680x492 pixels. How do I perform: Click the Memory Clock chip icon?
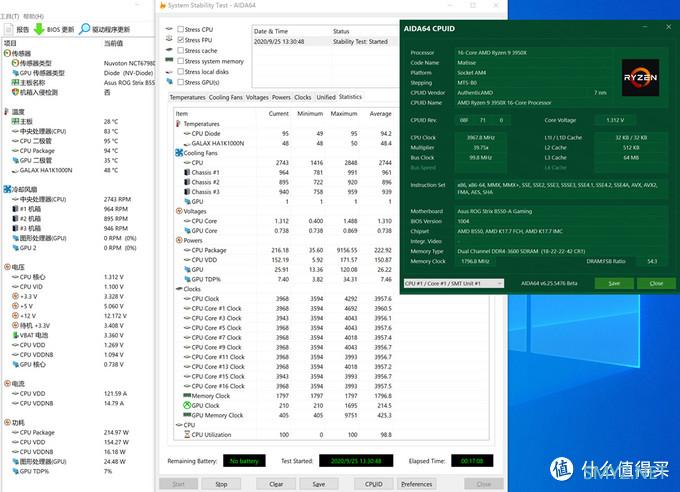[187, 396]
